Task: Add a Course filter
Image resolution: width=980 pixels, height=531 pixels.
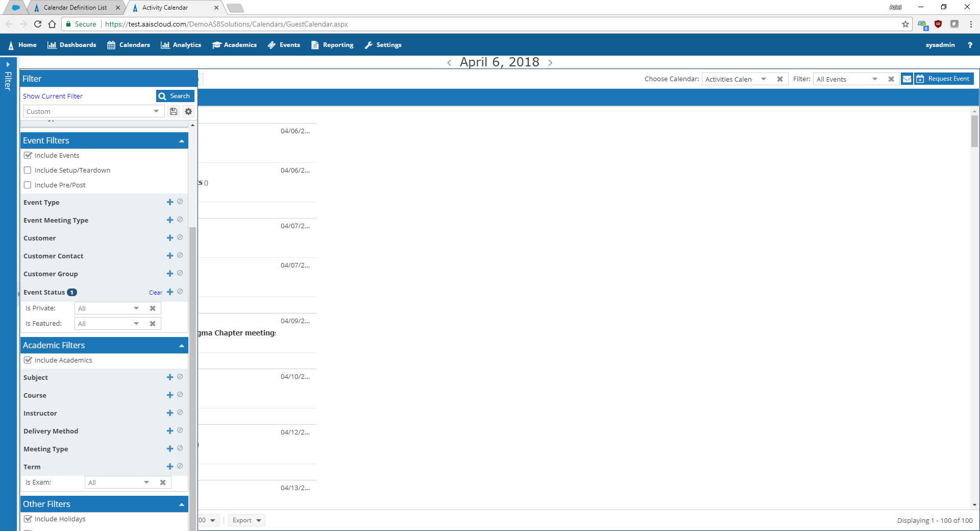Action: click(170, 395)
